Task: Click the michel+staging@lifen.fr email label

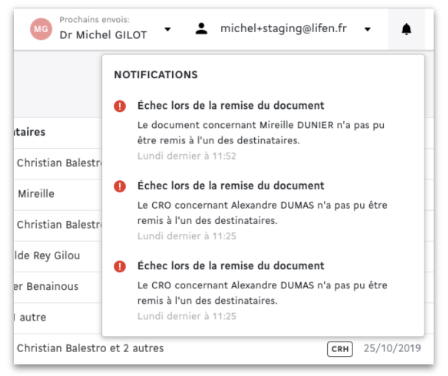Action: pos(283,28)
